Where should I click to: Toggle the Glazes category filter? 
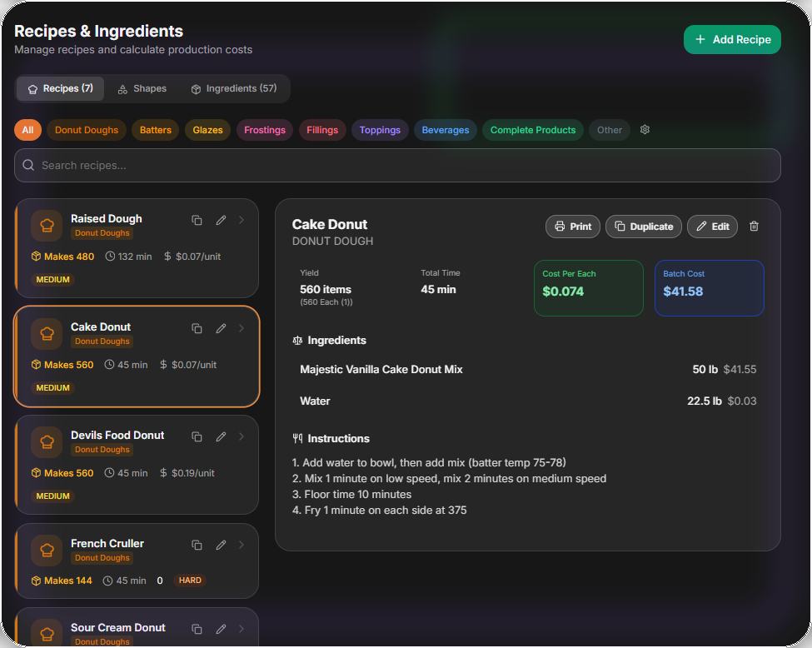pyautogui.click(x=207, y=130)
